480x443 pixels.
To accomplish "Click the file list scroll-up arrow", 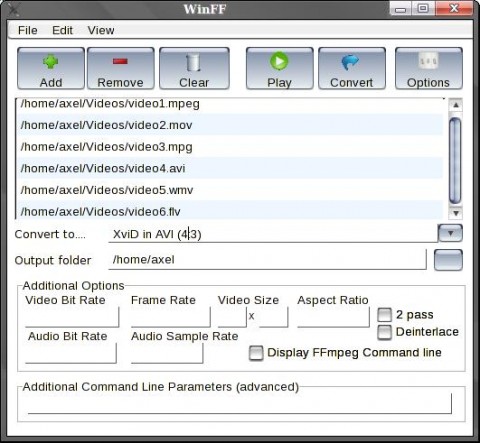I will [x=456, y=105].
